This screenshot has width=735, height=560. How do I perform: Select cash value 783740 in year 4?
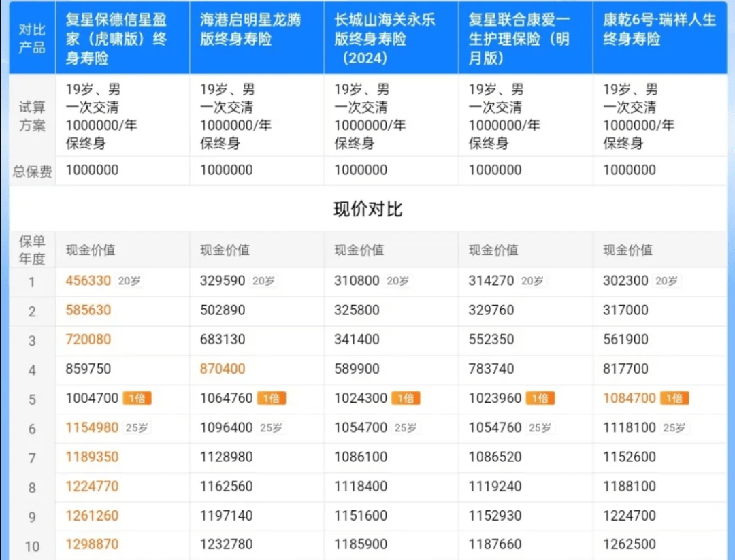(491, 369)
